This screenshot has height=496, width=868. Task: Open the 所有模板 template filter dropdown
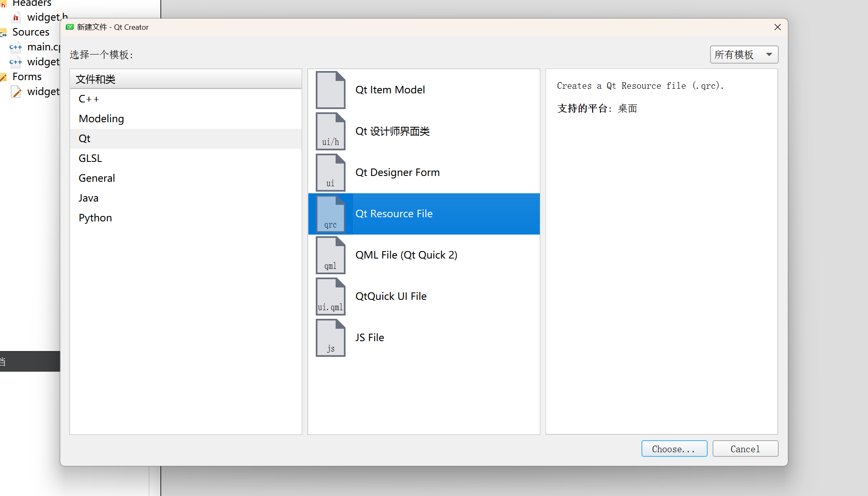click(744, 55)
